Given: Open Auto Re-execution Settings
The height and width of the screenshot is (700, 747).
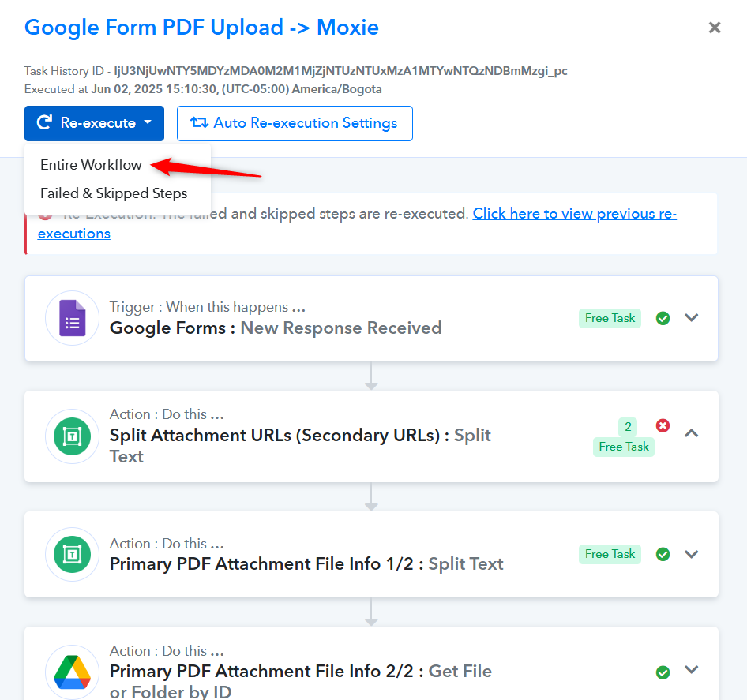Looking at the screenshot, I should [x=295, y=123].
